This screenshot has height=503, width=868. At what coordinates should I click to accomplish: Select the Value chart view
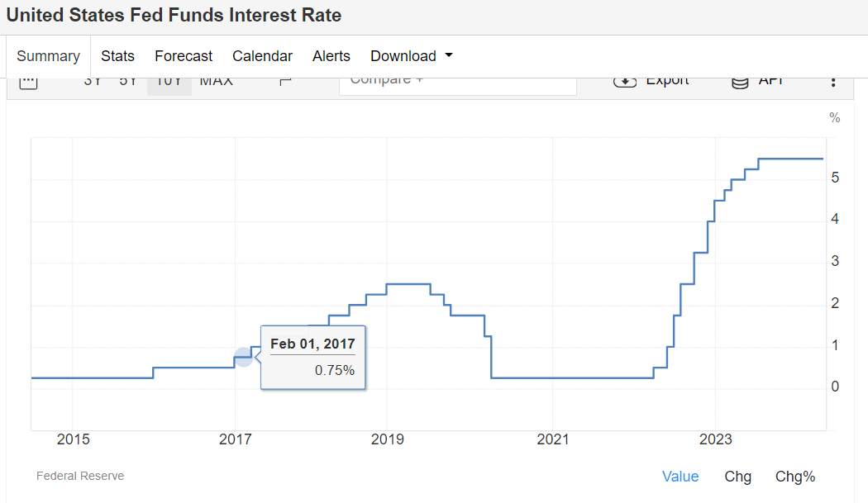coord(680,477)
